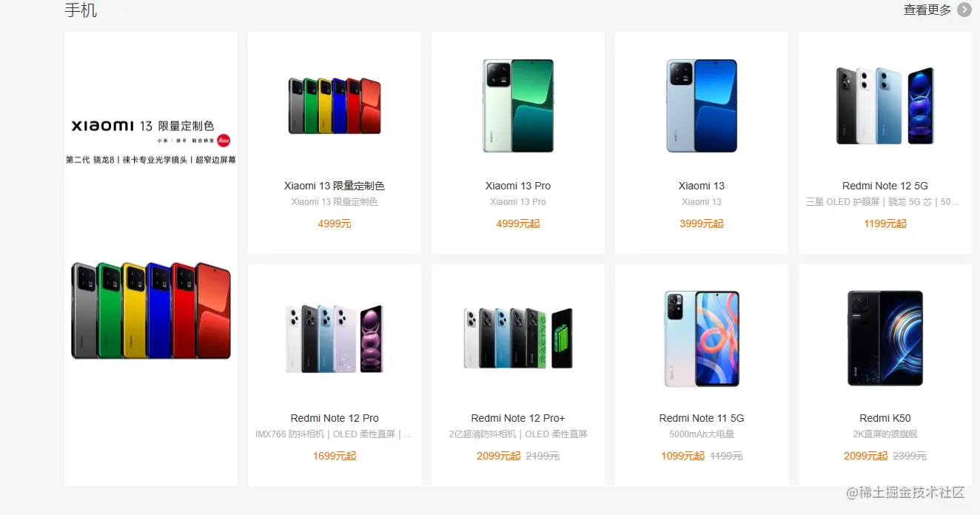Click the Redmi Note 12 Pro+ product image
Screen dimensions: 980x515
[518, 338]
